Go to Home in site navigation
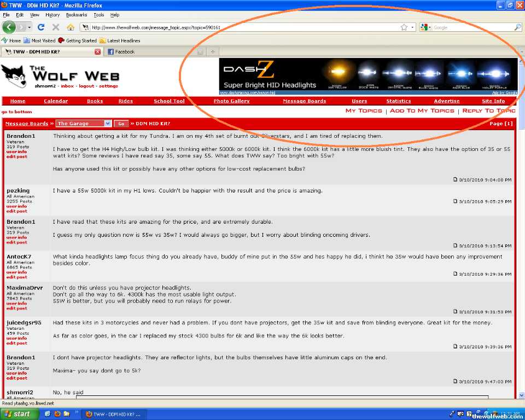Viewport: 525px width, 420px height. (17, 101)
